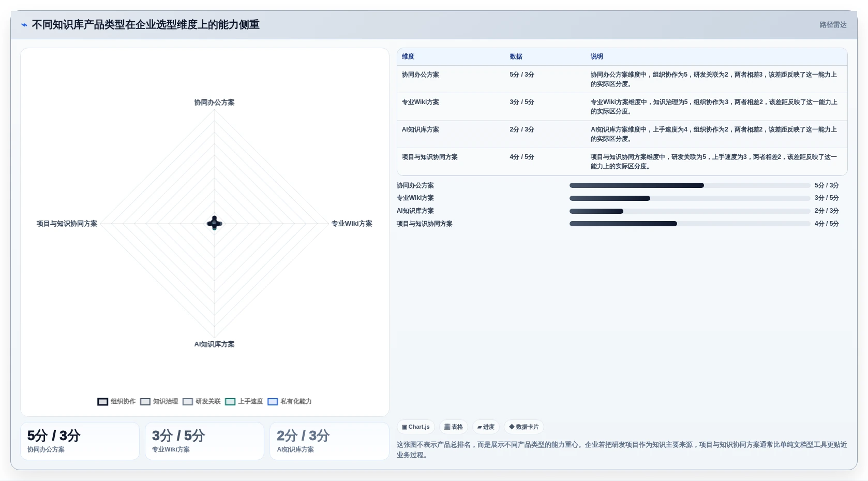868x481 pixels.
Task: Click the description starting 项目与知识协同方案维度中
Action: 714,162
